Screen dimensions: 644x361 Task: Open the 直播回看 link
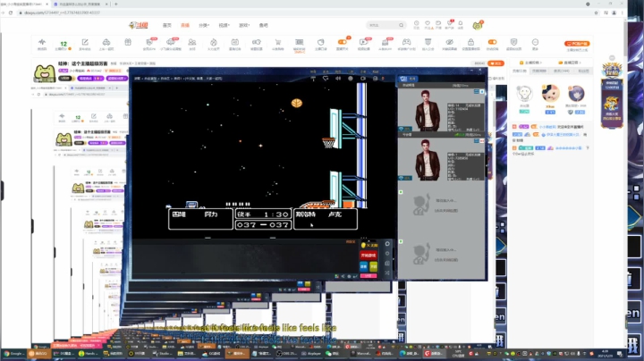coord(570,63)
